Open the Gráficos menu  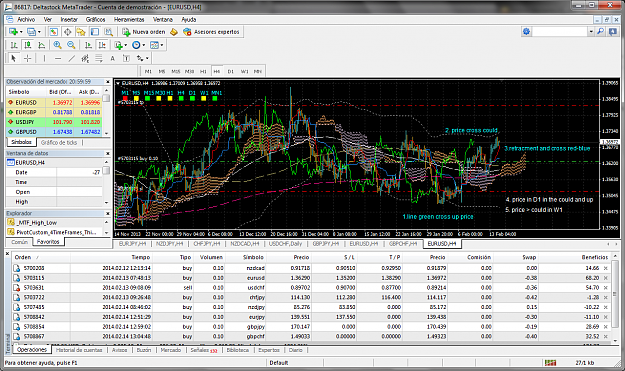tap(96, 19)
